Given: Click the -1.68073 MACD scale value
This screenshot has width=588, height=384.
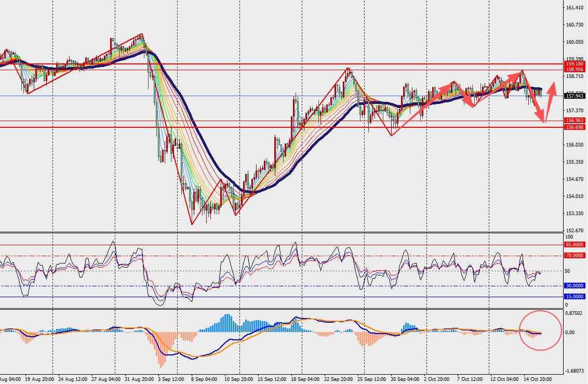Looking at the screenshot, I should click(574, 371).
